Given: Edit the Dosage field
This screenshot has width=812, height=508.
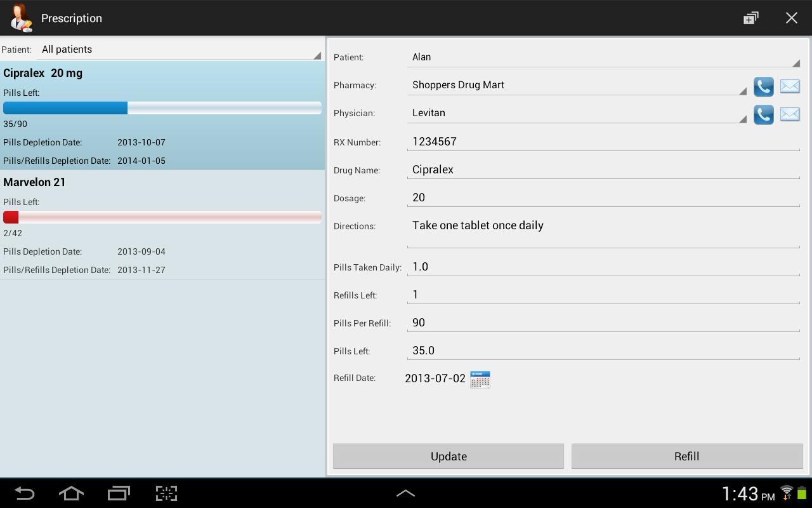Looking at the screenshot, I should pos(603,197).
